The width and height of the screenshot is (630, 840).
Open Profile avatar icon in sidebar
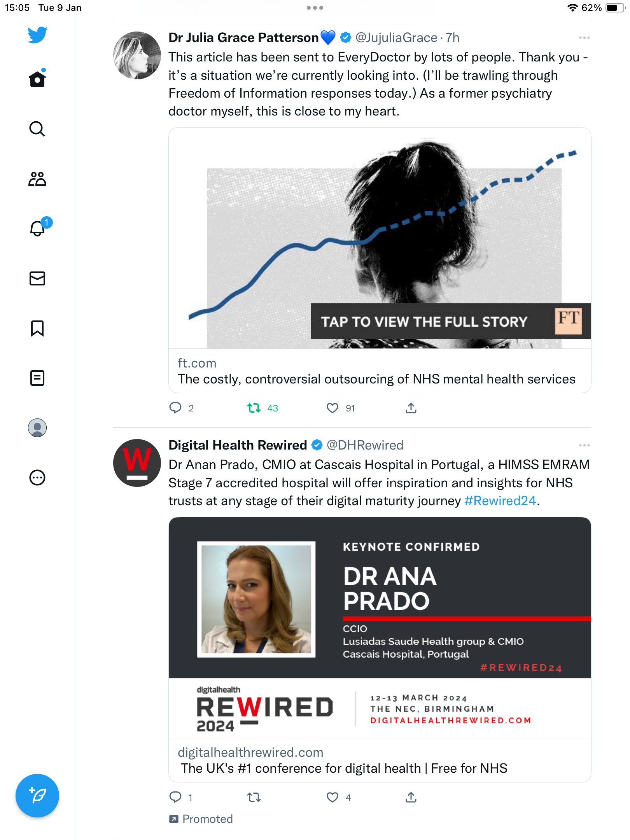37,428
